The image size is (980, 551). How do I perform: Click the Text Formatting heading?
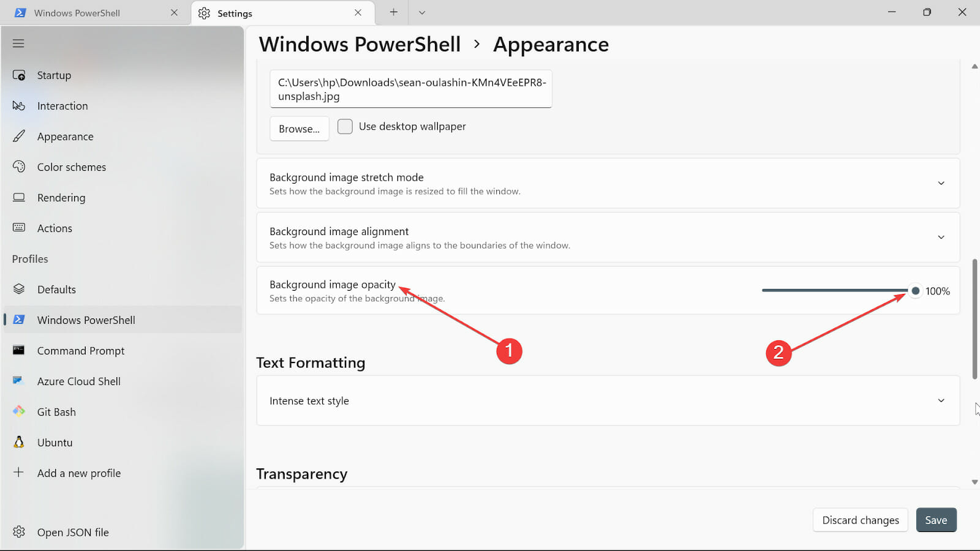tap(311, 362)
